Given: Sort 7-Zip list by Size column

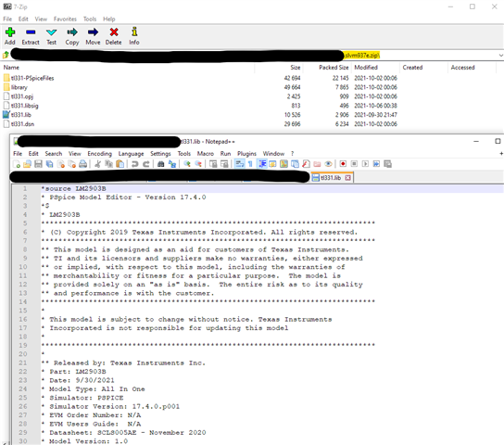Looking at the screenshot, I should 295,68.
